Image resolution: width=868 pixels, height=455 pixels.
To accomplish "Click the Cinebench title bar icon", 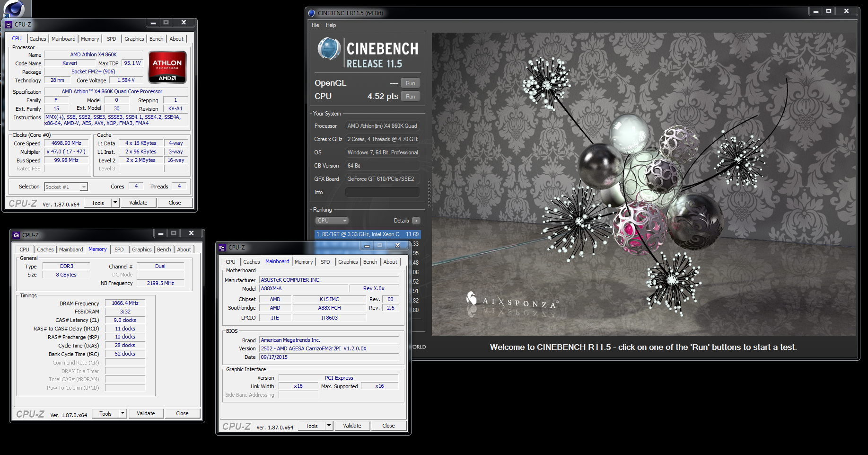I will tap(311, 13).
